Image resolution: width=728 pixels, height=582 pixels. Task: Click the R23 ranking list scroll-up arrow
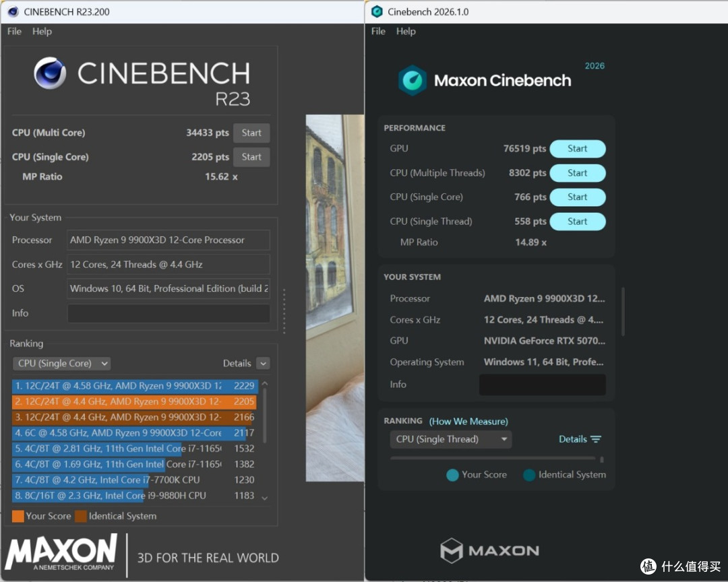(265, 384)
